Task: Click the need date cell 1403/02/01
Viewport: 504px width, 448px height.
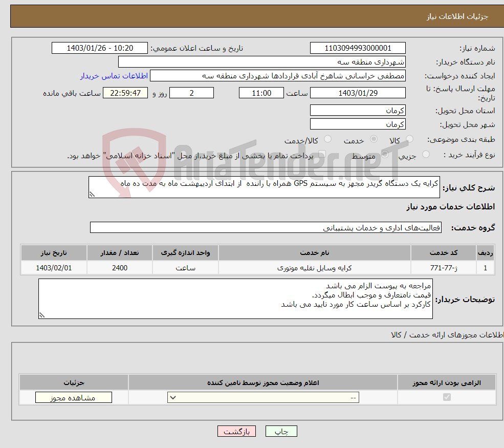Action: 54,268
